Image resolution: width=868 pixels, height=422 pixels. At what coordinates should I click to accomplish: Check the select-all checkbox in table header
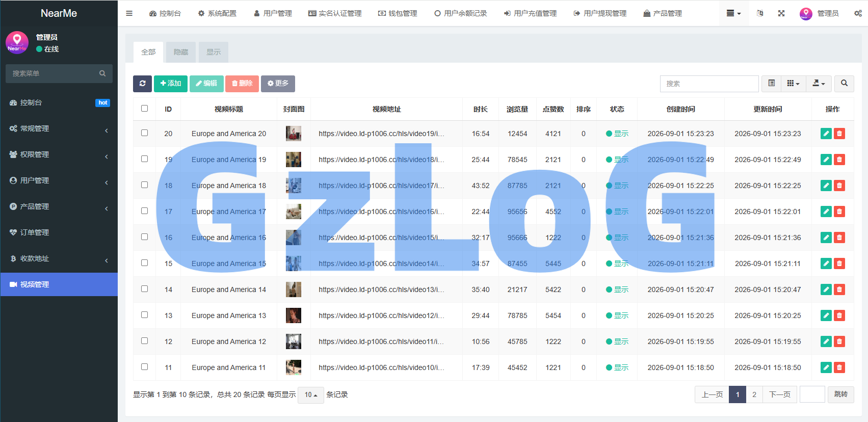(x=145, y=109)
